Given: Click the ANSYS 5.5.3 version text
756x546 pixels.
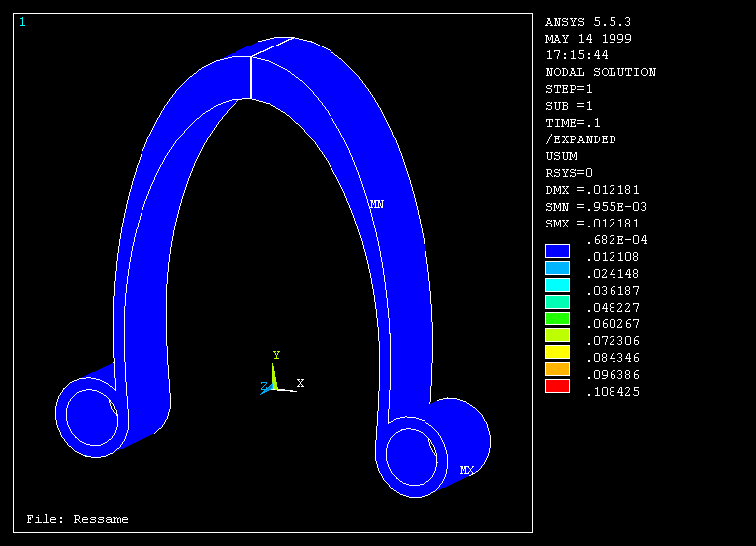Looking at the screenshot, I should click(x=588, y=22).
